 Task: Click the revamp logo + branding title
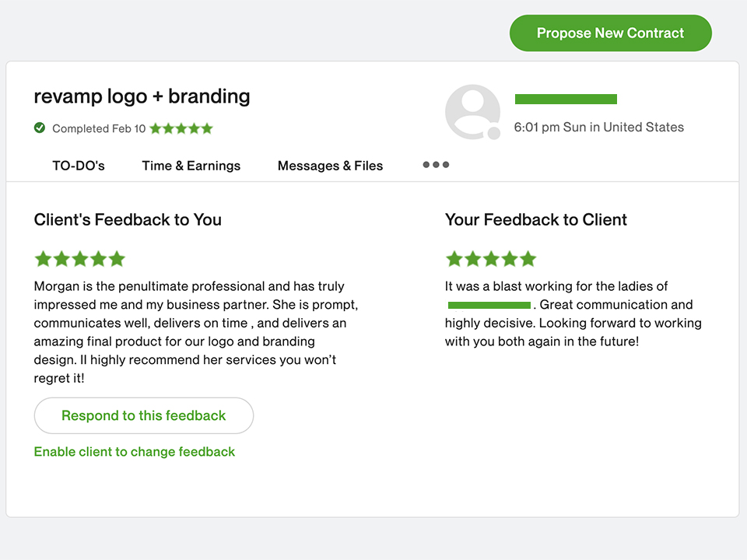(x=142, y=96)
